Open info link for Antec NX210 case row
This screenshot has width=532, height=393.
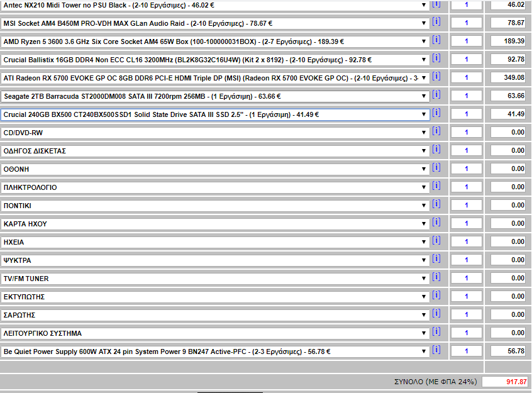coord(436,4)
